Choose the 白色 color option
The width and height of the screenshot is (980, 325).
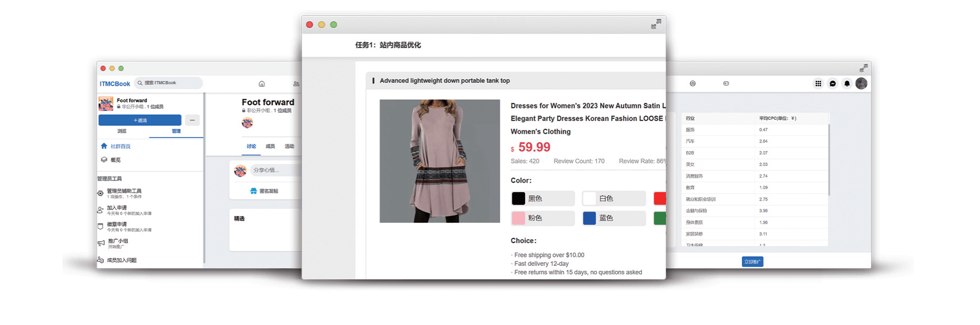point(614,199)
